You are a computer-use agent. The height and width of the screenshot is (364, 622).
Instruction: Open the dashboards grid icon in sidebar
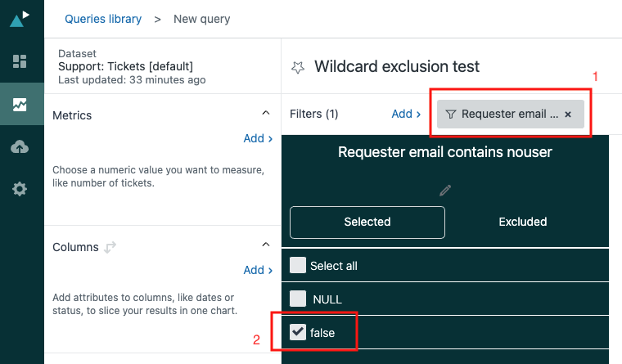click(x=20, y=61)
